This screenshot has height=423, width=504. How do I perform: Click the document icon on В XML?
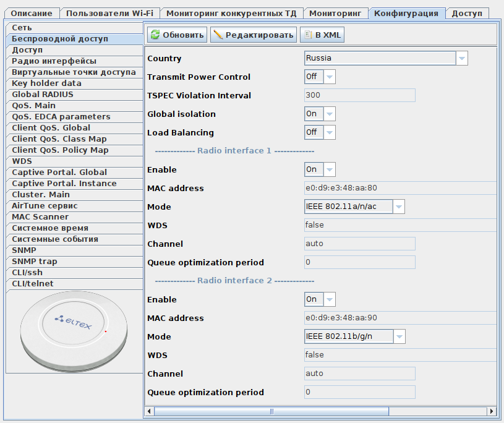[308, 35]
